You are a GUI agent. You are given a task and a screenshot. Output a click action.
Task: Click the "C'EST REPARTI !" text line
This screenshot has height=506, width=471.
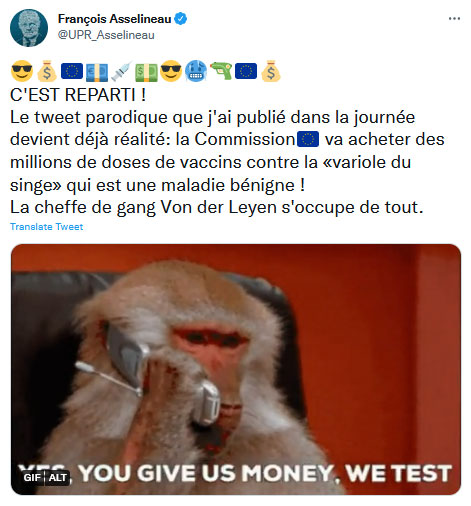[x=78, y=95]
